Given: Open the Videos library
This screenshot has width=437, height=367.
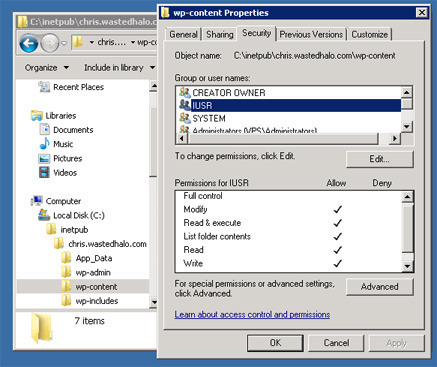Looking at the screenshot, I should pyautogui.click(x=65, y=173).
